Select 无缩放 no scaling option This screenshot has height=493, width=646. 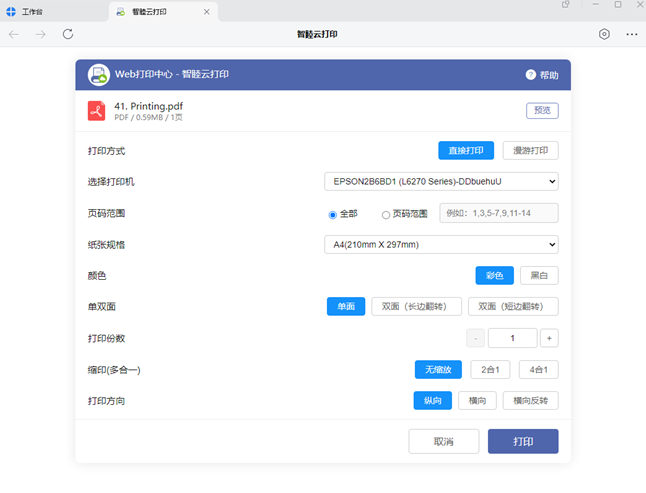point(438,369)
